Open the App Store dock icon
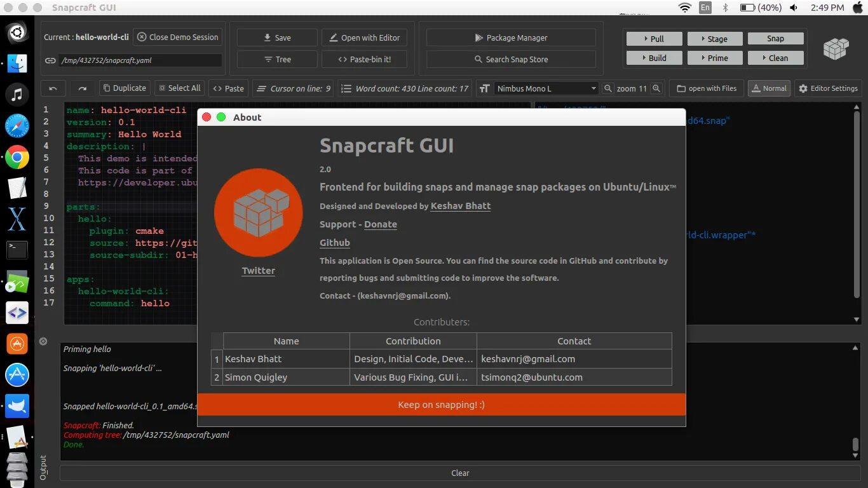The width and height of the screenshot is (868, 488). (17, 375)
